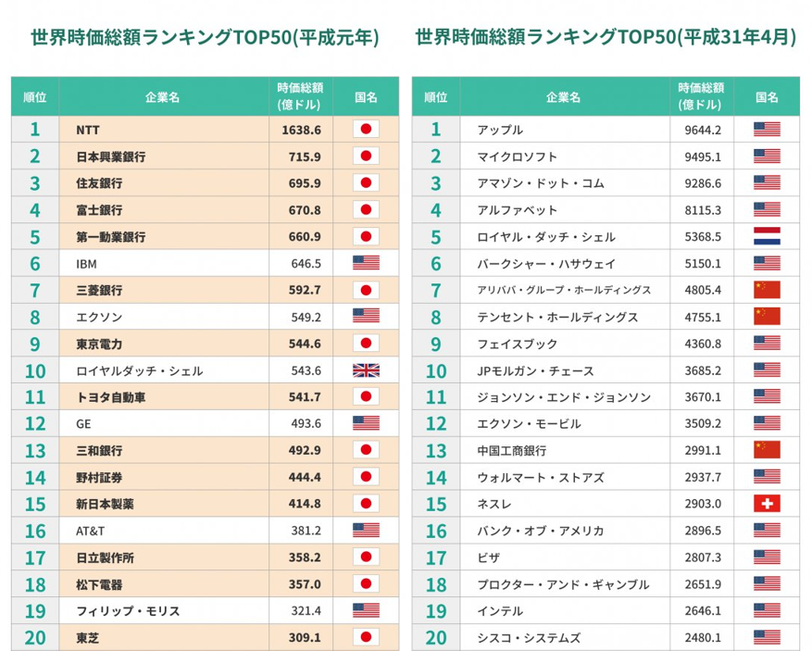
Task: Click the 住友銀行 company name
Action: point(99,183)
